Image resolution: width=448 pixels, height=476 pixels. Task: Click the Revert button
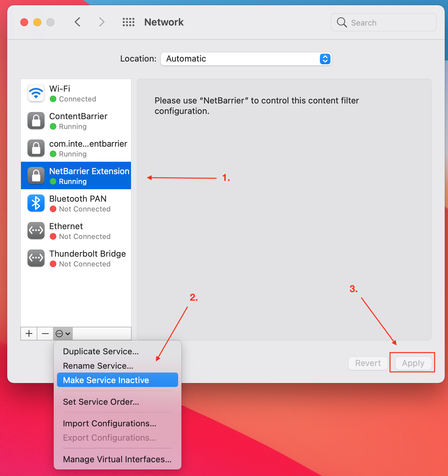tap(368, 363)
